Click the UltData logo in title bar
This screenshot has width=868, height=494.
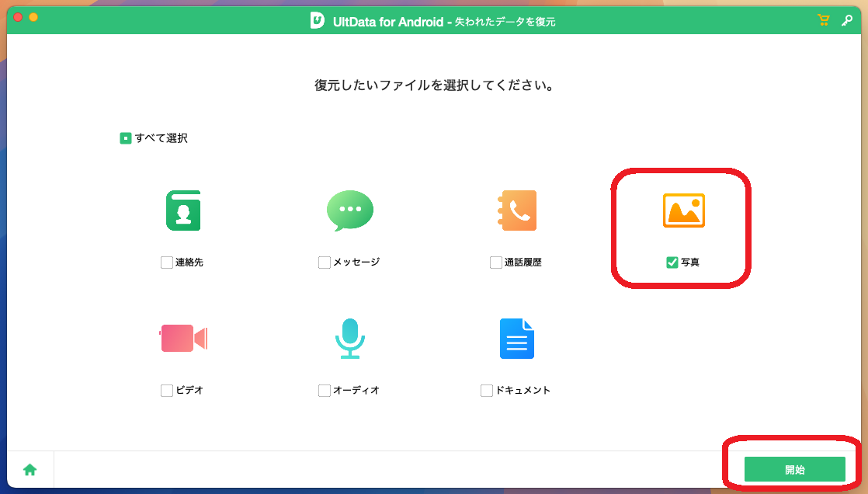[318, 20]
